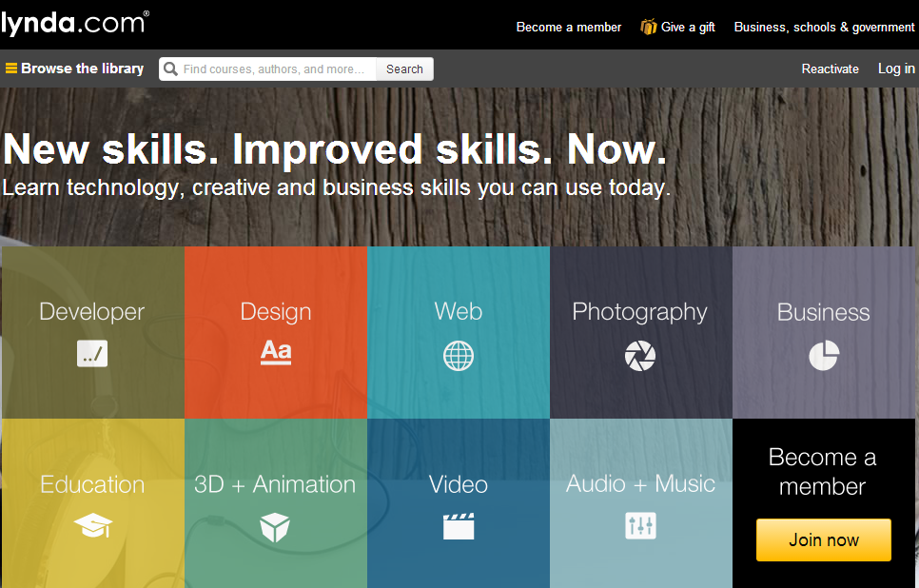Click the Developer code icon
This screenshot has height=588, width=919.
[x=92, y=354]
